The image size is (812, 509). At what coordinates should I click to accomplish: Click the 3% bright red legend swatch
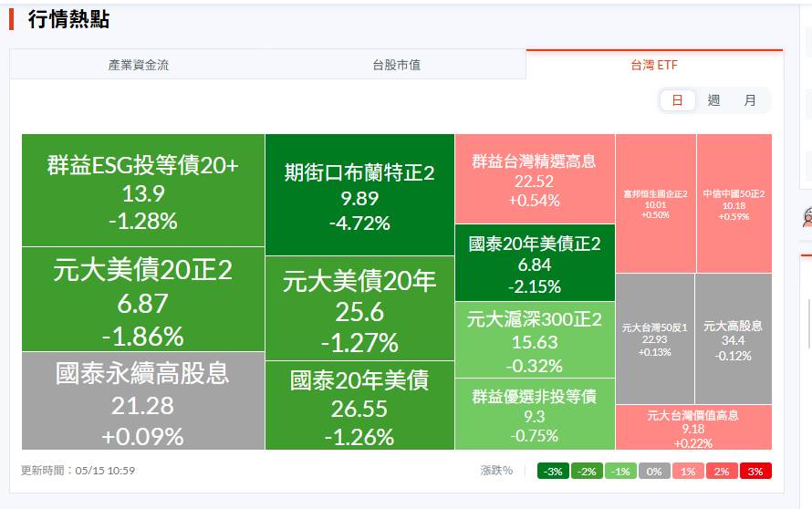(755, 472)
